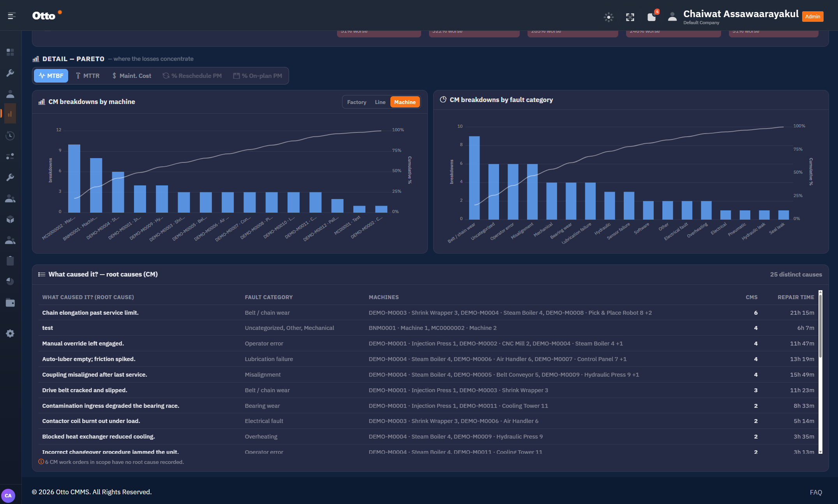Open the single person icon in sidebar
This screenshot has height=504, width=838.
[11, 94]
